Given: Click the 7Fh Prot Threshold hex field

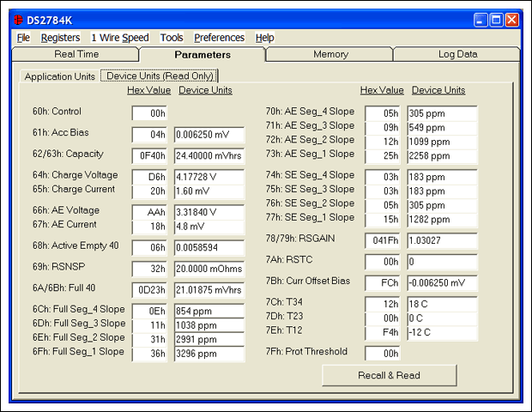Looking at the screenshot, I should (x=383, y=353).
